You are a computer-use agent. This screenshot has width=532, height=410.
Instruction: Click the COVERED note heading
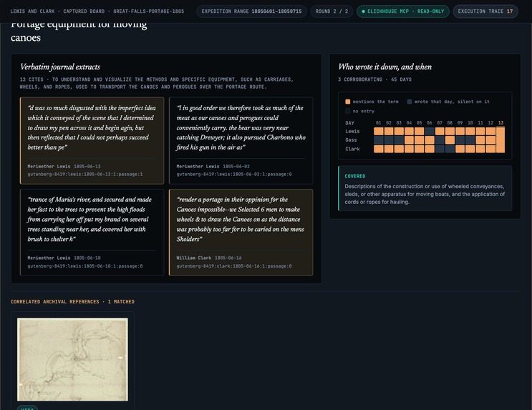355,176
